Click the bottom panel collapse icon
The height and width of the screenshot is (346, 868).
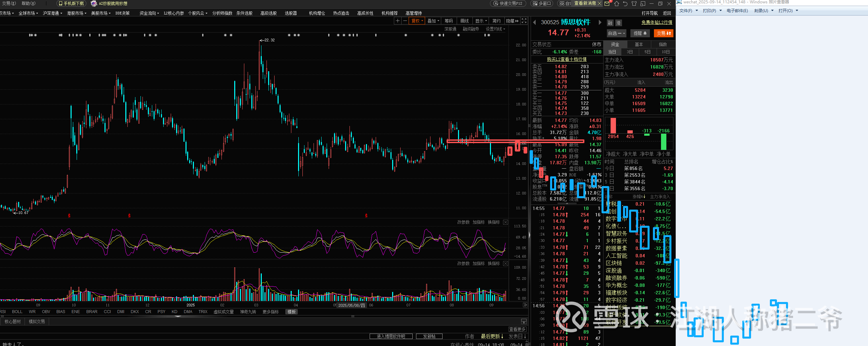[524, 321]
